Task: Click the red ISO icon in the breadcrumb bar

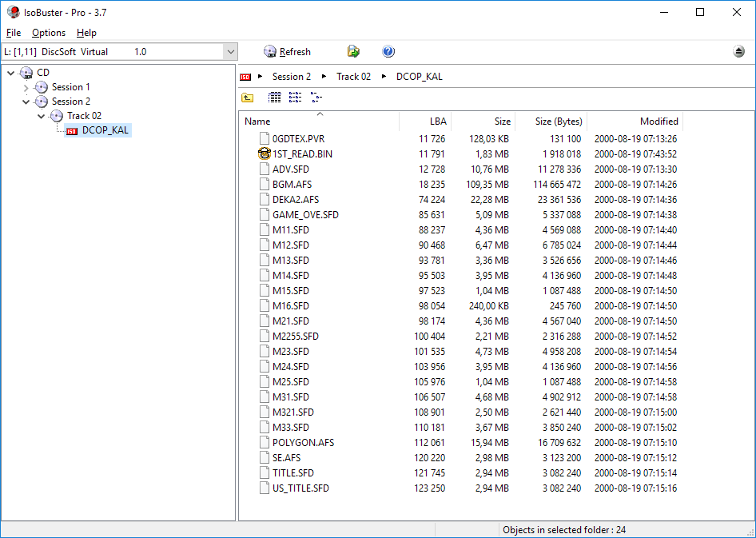Action: [245, 77]
